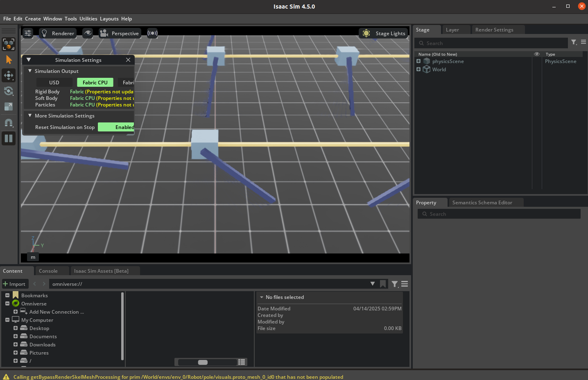Image resolution: width=588 pixels, height=380 pixels.
Task: Open the Window menu
Action: click(52, 19)
